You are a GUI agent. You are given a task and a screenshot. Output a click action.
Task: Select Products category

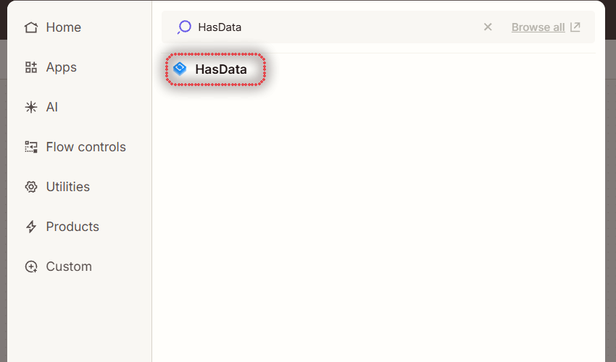[62, 227]
